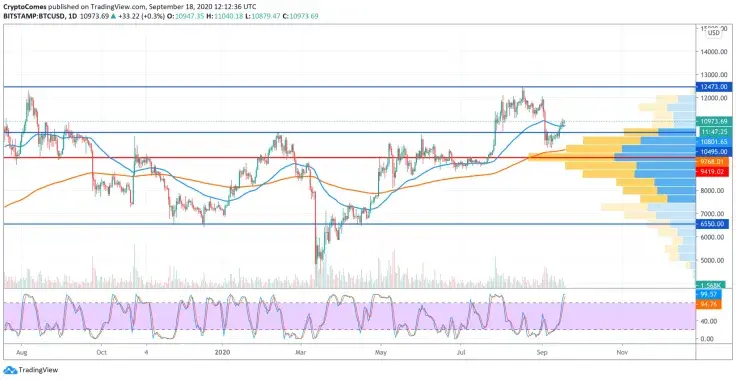Click the Jul label on the time axis
The image size is (736, 380).
pos(461,351)
